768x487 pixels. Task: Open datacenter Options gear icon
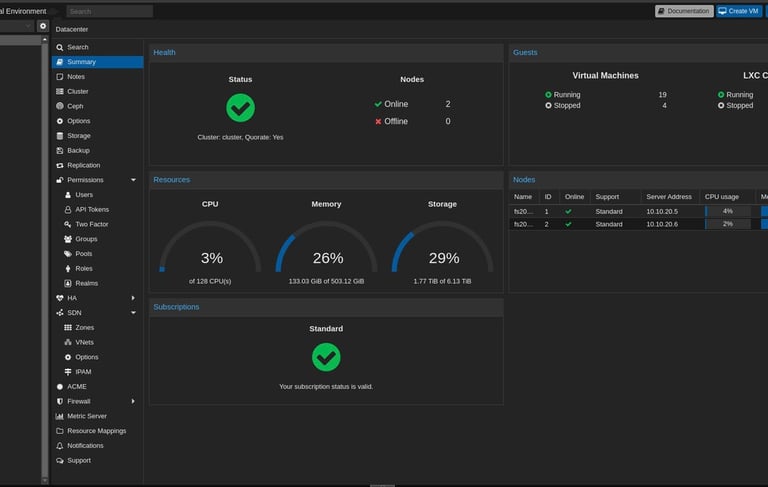59,121
